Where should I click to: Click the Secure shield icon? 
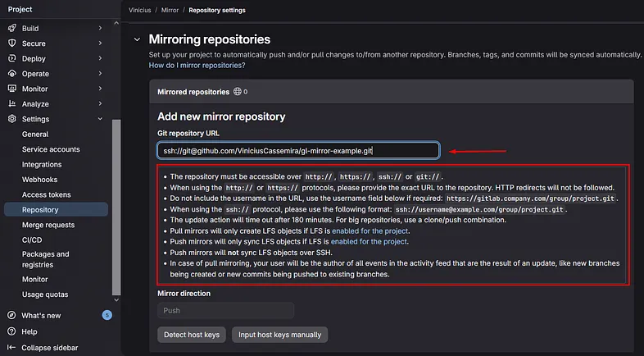[x=12, y=43]
